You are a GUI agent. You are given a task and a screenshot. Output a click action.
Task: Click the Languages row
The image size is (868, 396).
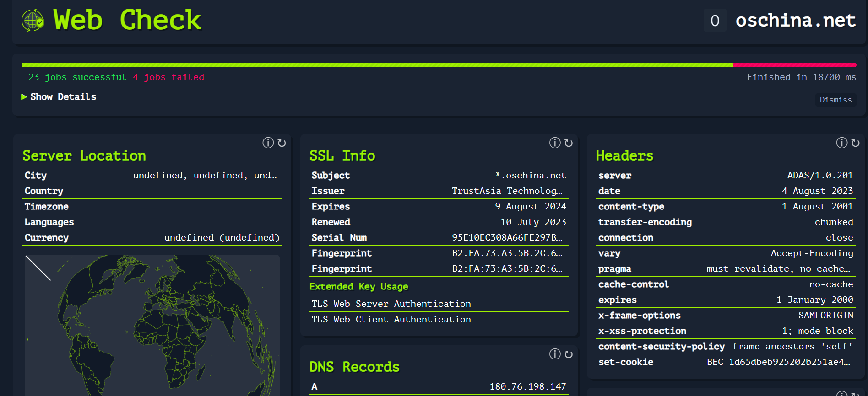[x=152, y=222]
